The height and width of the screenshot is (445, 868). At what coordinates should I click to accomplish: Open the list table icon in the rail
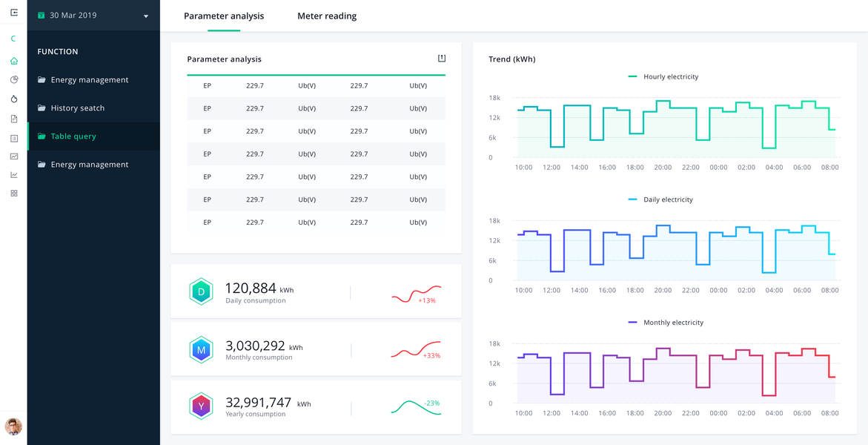click(14, 137)
